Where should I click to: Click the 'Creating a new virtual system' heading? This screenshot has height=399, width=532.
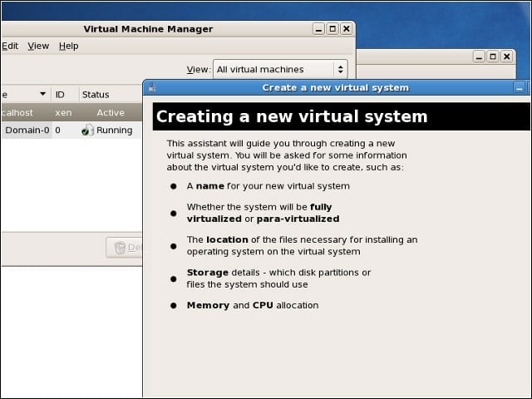[x=292, y=116]
